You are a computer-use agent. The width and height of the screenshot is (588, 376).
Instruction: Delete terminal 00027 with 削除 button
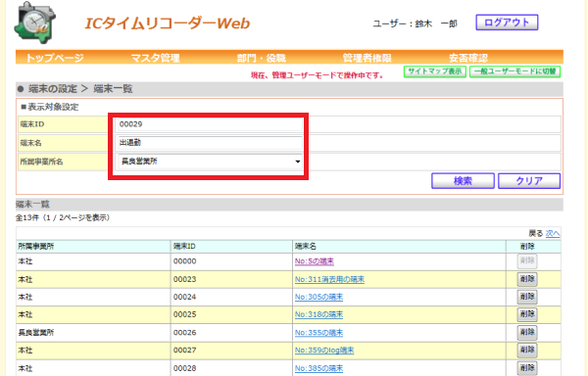pyautogui.click(x=527, y=350)
